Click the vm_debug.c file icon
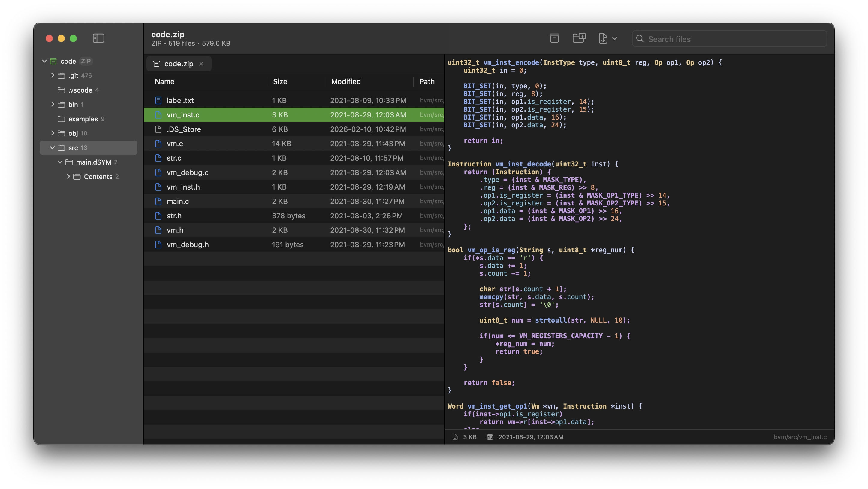This screenshot has width=868, height=489. (x=158, y=172)
